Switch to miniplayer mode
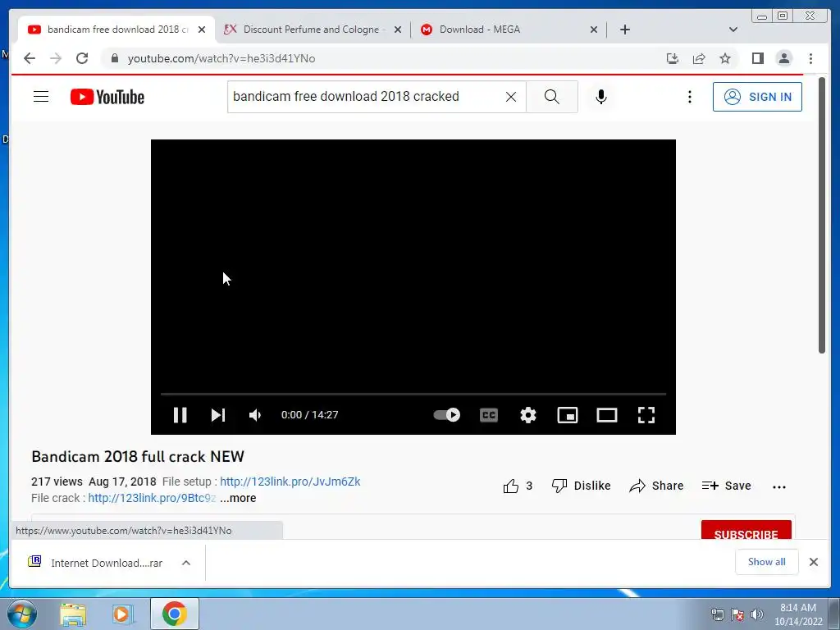The height and width of the screenshot is (630, 840). 568,414
